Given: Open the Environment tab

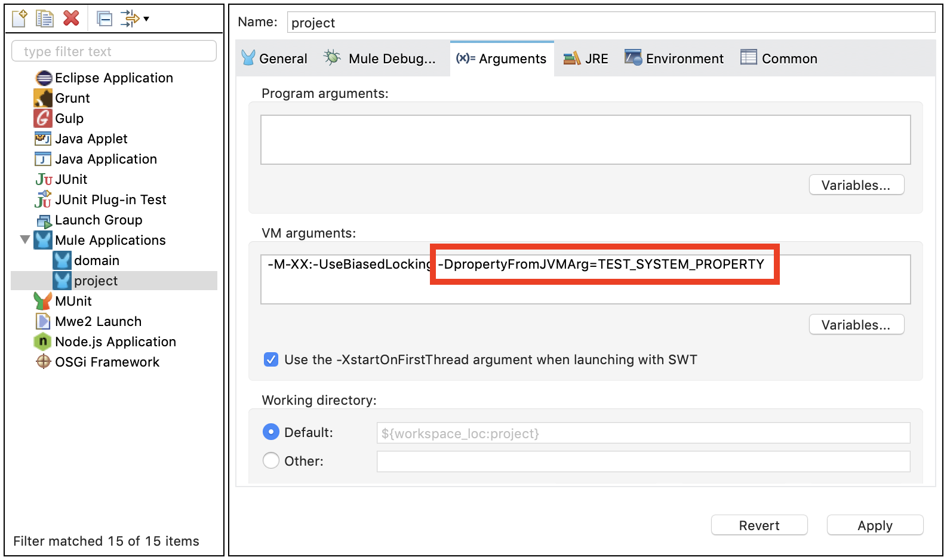Looking at the screenshot, I should click(x=674, y=59).
